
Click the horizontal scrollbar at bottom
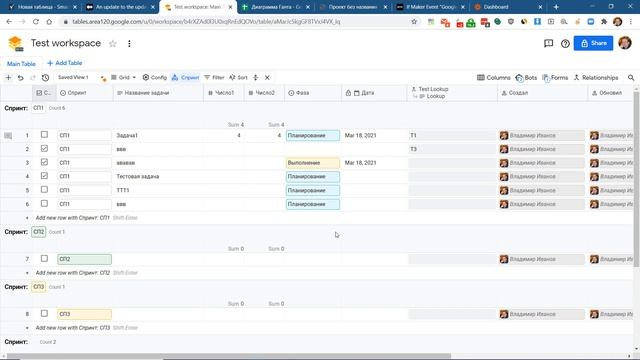229,356
